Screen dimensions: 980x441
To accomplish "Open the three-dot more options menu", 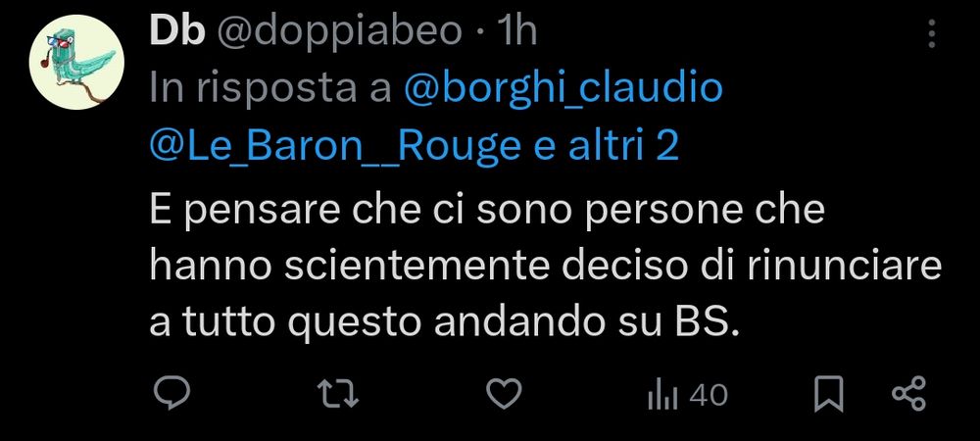I will click(x=931, y=33).
